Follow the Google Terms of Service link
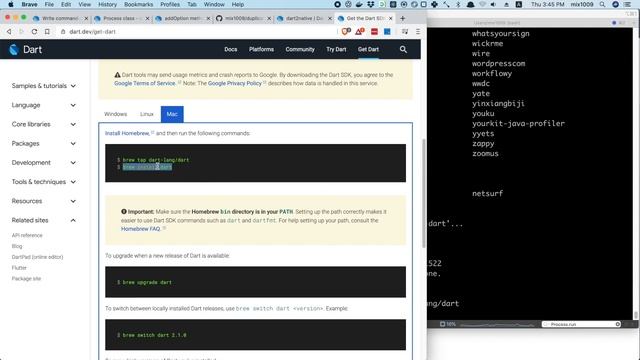Screen dimensions: 640x360 [x=144, y=83]
